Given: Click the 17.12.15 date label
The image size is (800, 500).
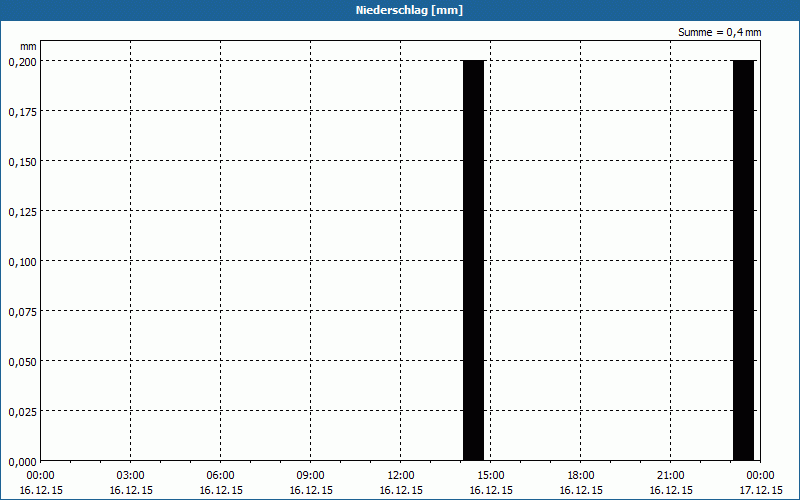Looking at the screenshot, I should 761,490.
